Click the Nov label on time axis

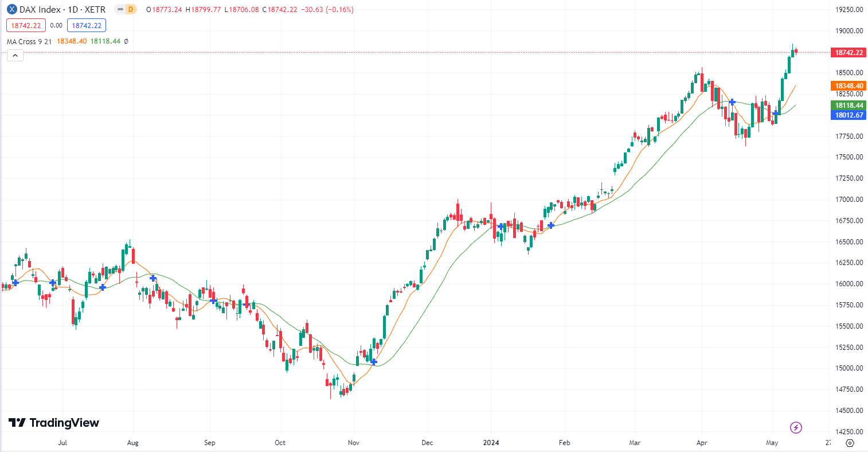pyautogui.click(x=354, y=443)
